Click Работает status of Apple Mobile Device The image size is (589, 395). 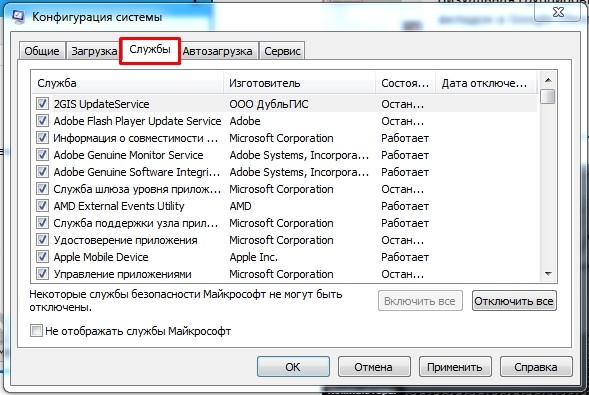(x=405, y=257)
